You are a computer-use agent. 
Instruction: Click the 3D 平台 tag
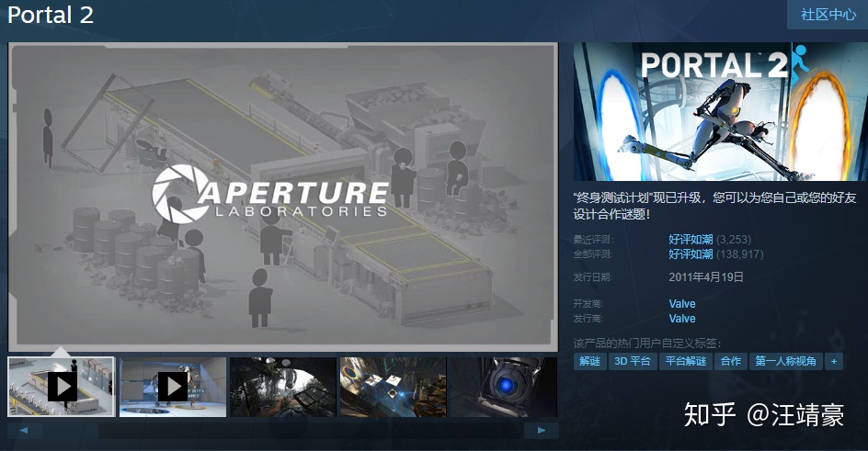click(x=633, y=362)
